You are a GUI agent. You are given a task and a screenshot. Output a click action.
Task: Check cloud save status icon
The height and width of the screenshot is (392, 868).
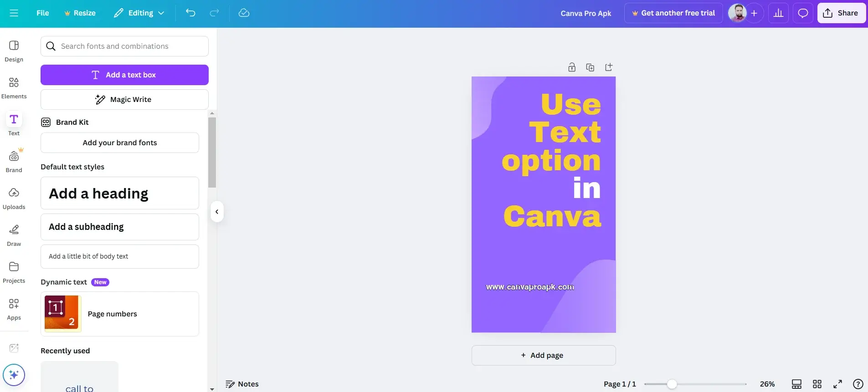click(x=244, y=13)
